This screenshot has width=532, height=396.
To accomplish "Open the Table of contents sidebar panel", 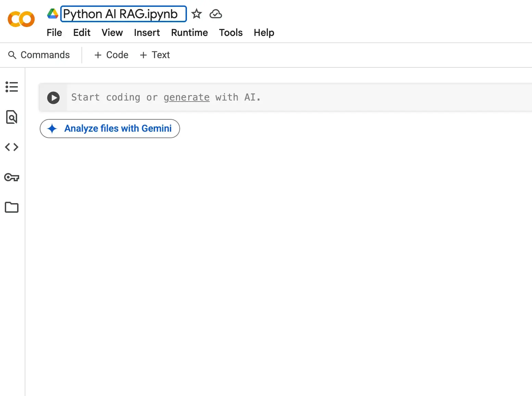I will click(x=12, y=87).
